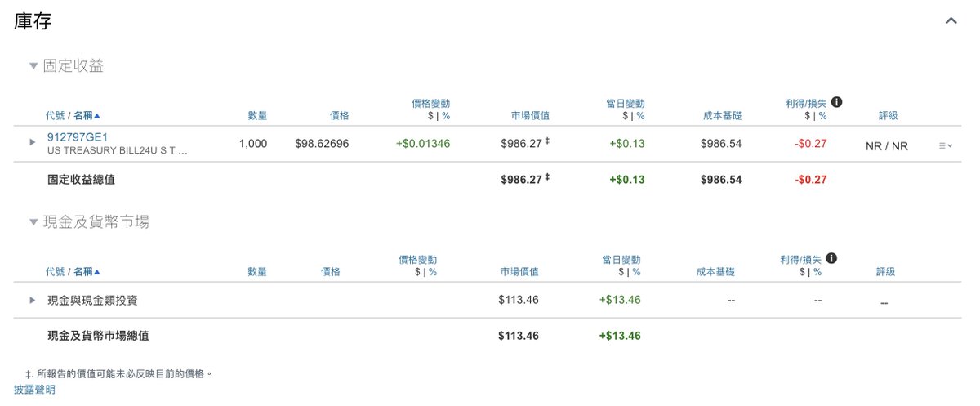Sort cash table by 名稱 header

pos(82,272)
